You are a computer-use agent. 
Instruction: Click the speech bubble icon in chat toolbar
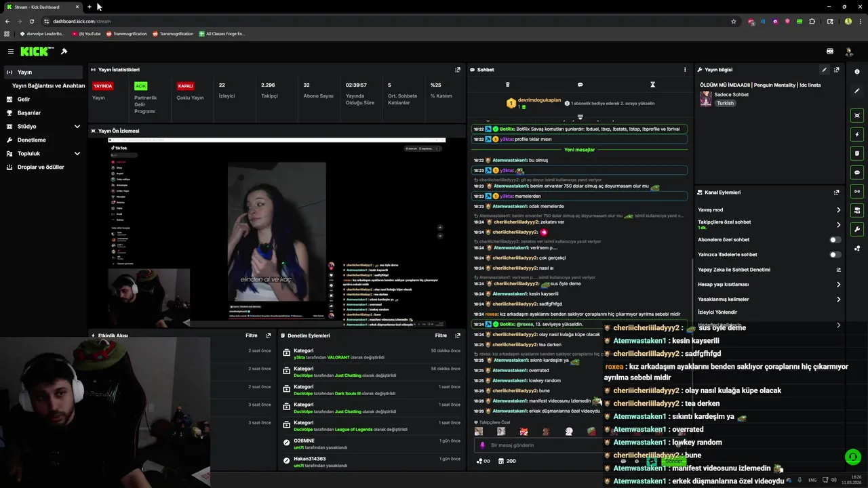click(x=580, y=85)
